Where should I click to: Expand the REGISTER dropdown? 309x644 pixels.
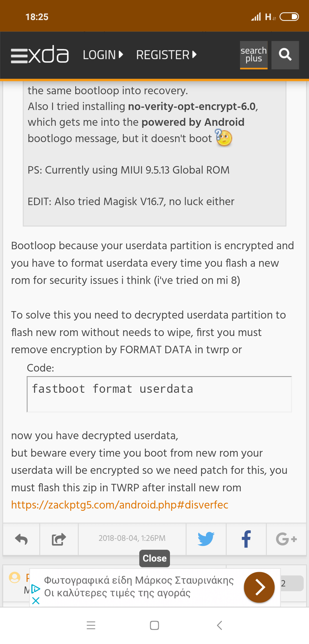pos(166,55)
